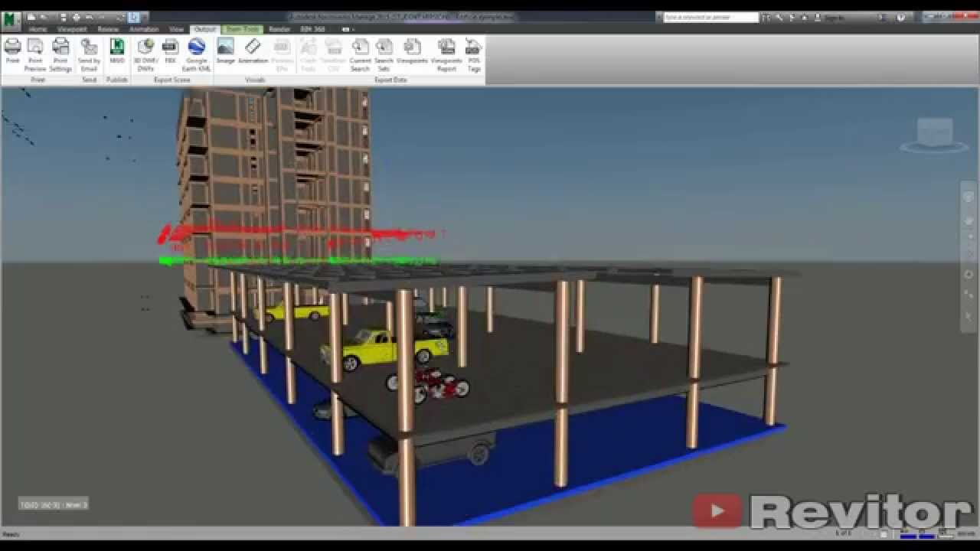Open Print Preview
Image resolution: width=980 pixels, height=551 pixels.
[x=35, y=55]
